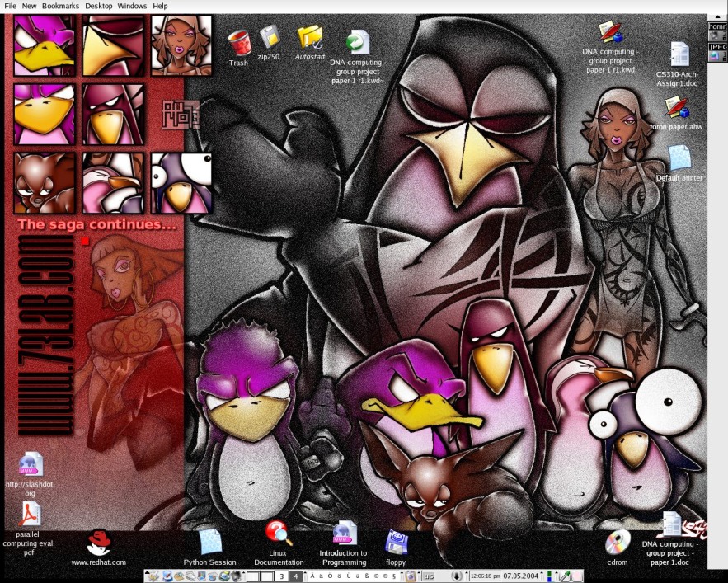Open the K menu gear icon in panel

[153, 576]
